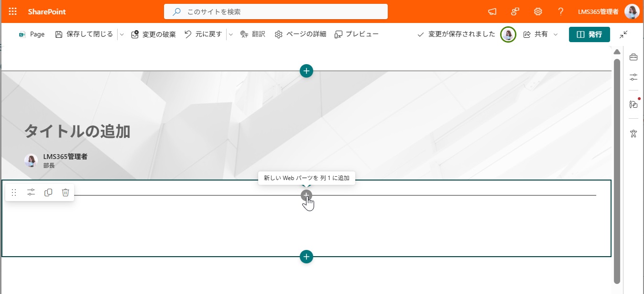Open page properties sliders icon in right rail

click(633, 77)
